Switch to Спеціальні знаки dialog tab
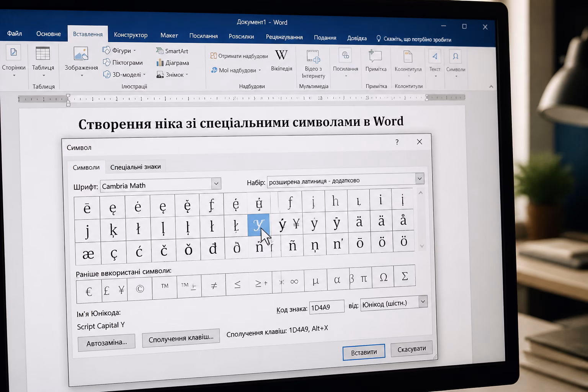Image resolution: width=588 pixels, height=392 pixels. [x=136, y=167]
